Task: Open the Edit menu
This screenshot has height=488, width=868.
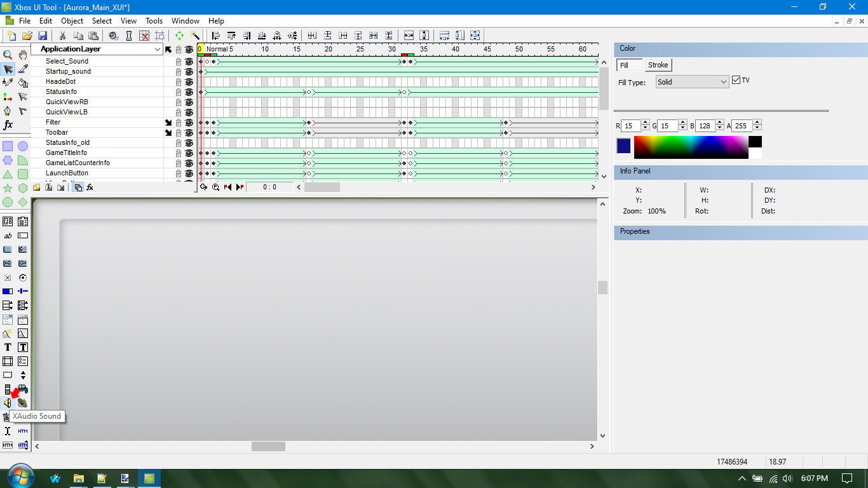Action: 46,21
